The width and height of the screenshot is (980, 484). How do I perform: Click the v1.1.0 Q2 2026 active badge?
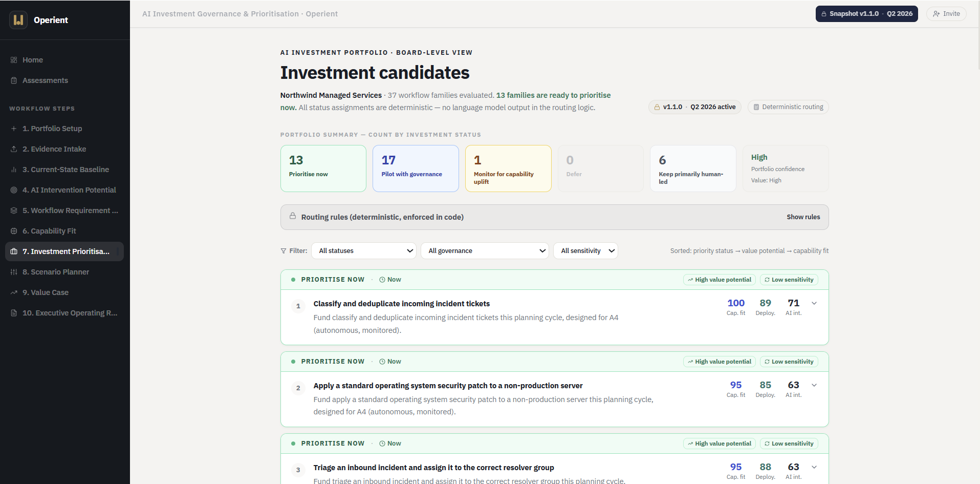[x=695, y=107]
